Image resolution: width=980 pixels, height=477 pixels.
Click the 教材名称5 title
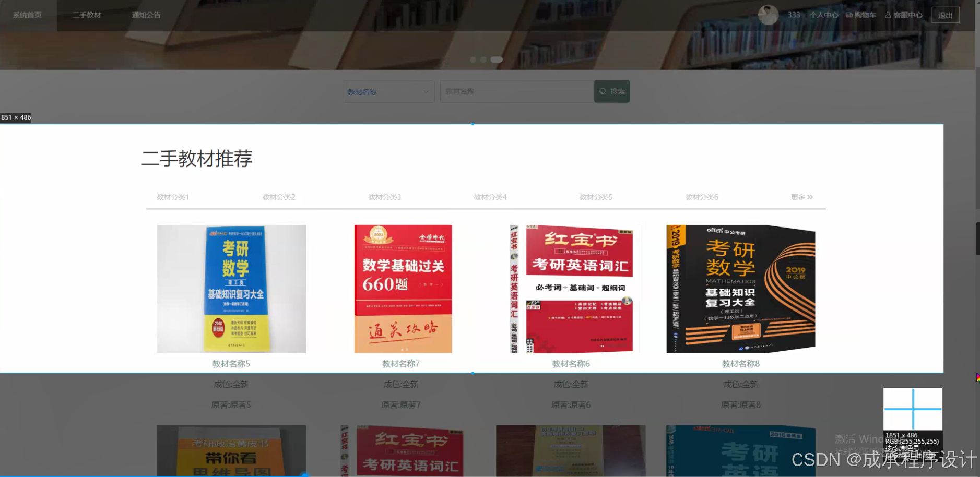(231, 364)
